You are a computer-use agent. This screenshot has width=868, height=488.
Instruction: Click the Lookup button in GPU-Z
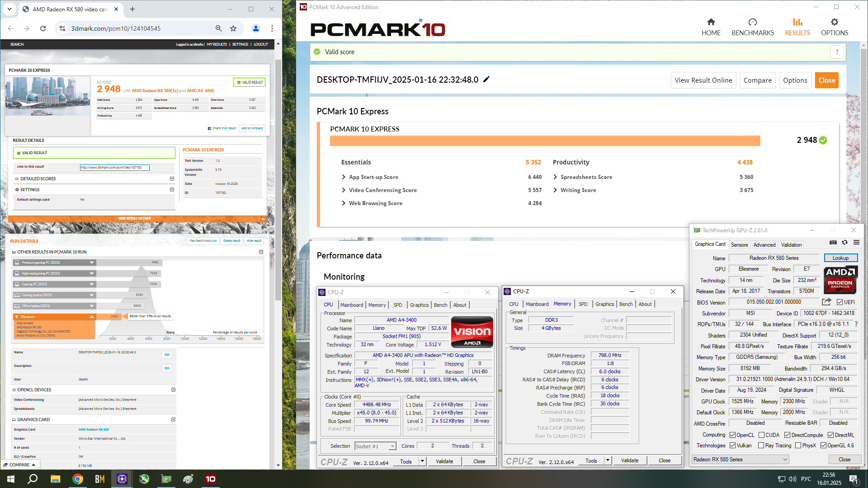tap(840, 258)
